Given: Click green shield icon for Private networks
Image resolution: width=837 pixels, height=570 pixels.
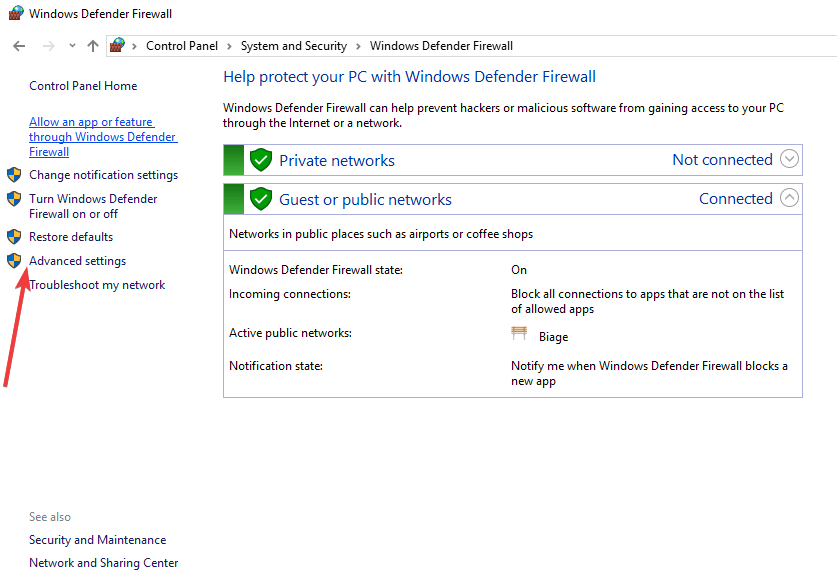Looking at the screenshot, I should pyautogui.click(x=261, y=160).
